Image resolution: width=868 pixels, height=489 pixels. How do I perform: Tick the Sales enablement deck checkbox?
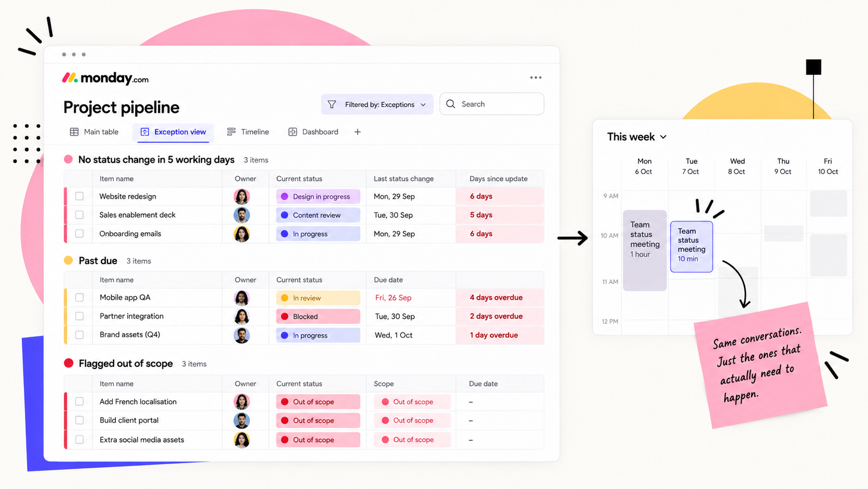pos(79,215)
